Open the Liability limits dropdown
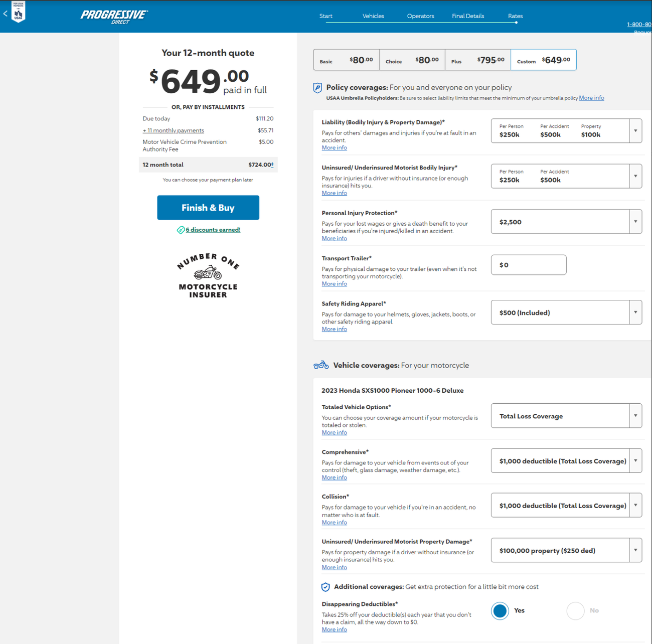652x644 pixels. (x=566, y=131)
